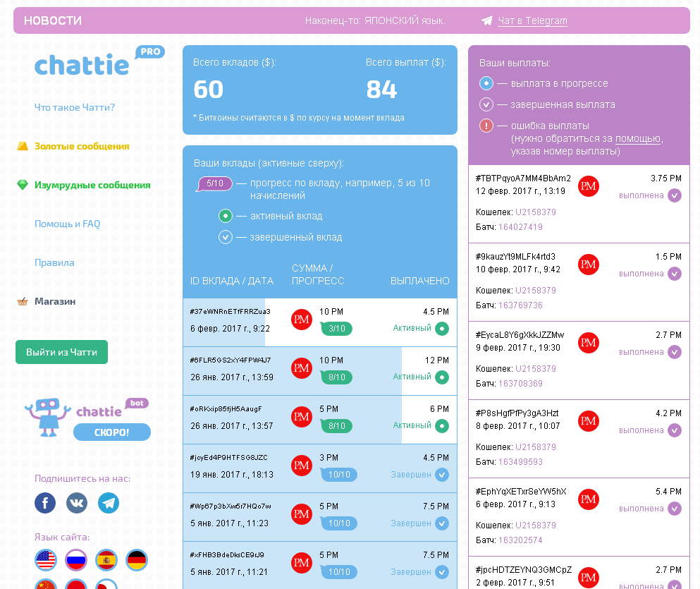Click active status dot of deposit #37eWNRnETfFRRZua3

pyautogui.click(x=442, y=329)
